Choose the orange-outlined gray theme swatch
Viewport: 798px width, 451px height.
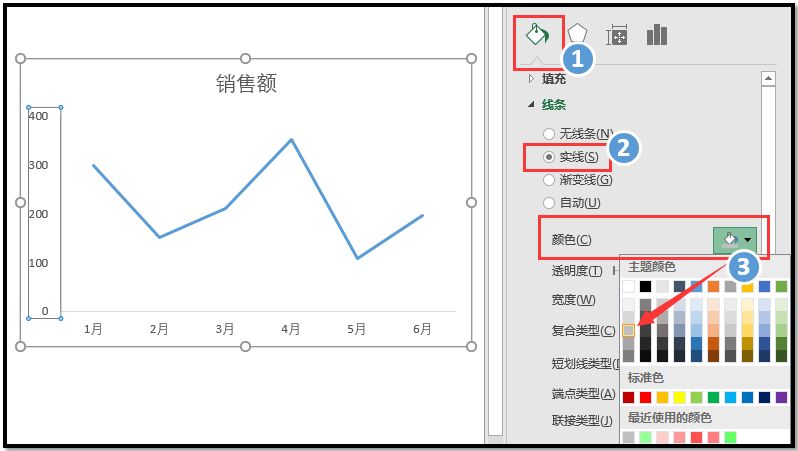pos(629,330)
